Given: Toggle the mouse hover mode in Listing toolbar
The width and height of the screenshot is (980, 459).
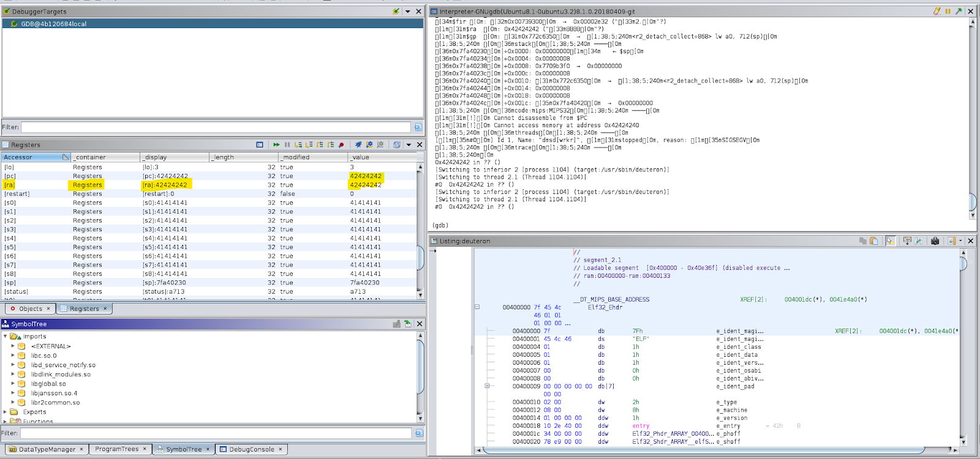Looking at the screenshot, I should (x=891, y=241).
